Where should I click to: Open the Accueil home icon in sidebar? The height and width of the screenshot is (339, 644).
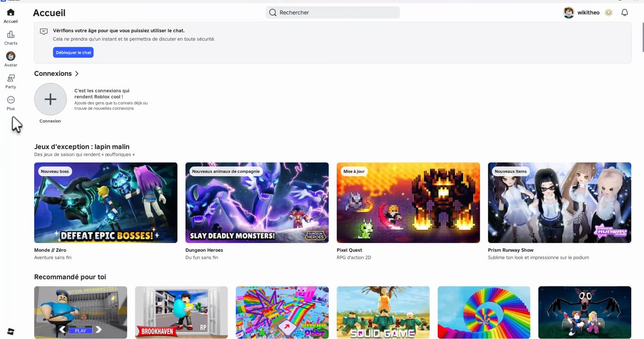click(x=10, y=12)
